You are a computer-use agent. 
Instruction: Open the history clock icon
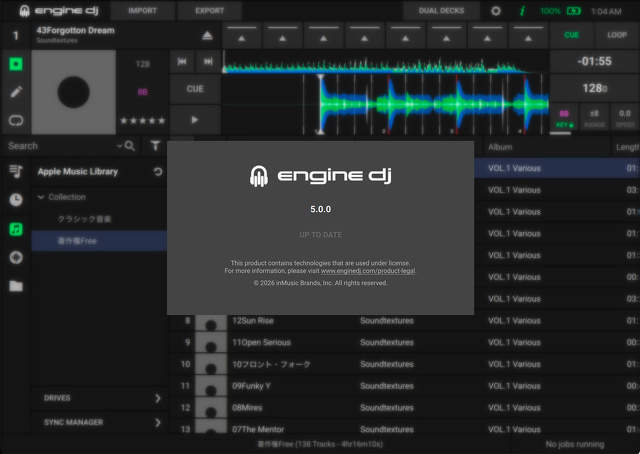(16, 200)
